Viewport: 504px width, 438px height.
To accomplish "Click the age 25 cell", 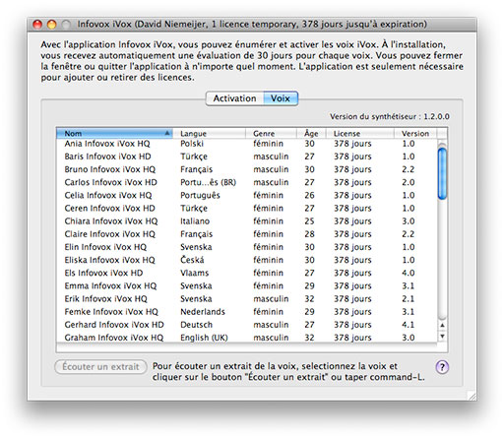I will pos(309,221).
